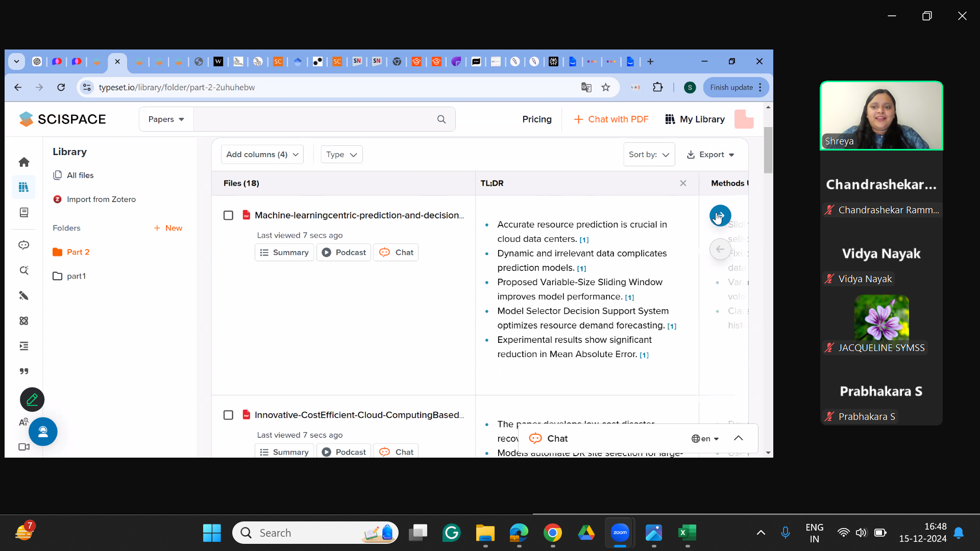The width and height of the screenshot is (980, 551).
Task: Open the profile avatar S in Chrome
Action: point(690,88)
